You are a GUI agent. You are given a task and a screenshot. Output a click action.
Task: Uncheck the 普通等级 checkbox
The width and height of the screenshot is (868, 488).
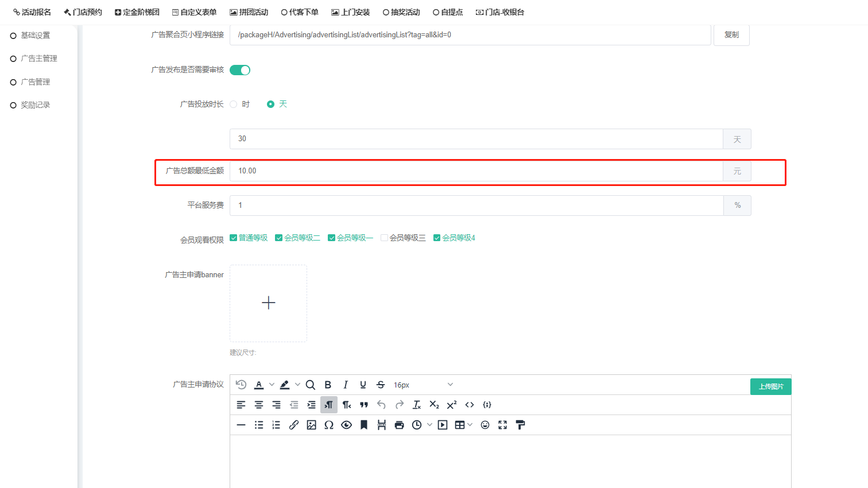pyautogui.click(x=234, y=238)
